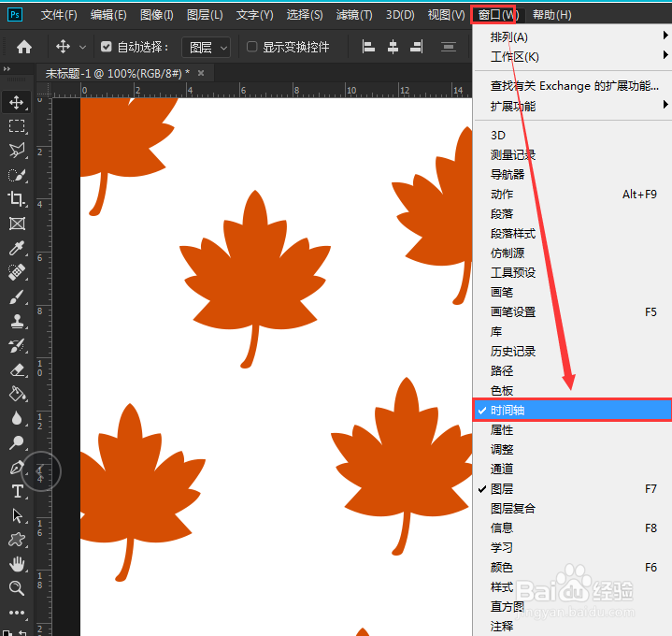Click the Align right edges icon
Viewport: 672px width, 636px height.
coord(417,47)
